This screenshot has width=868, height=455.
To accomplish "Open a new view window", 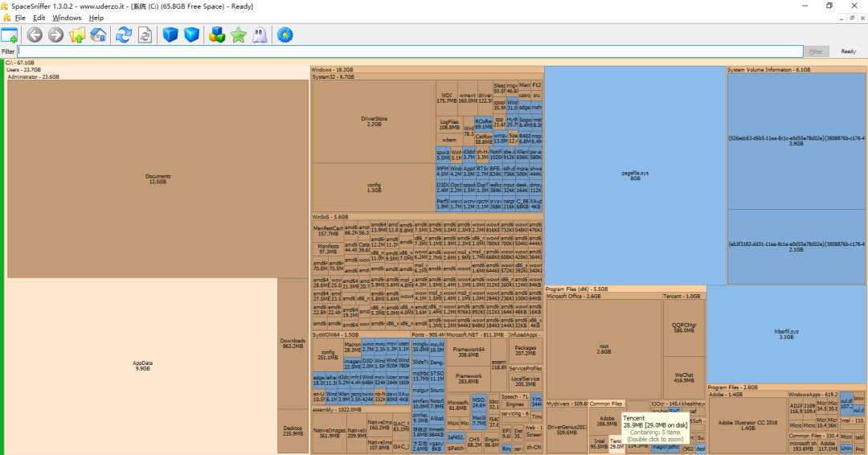I will [9, 35].
